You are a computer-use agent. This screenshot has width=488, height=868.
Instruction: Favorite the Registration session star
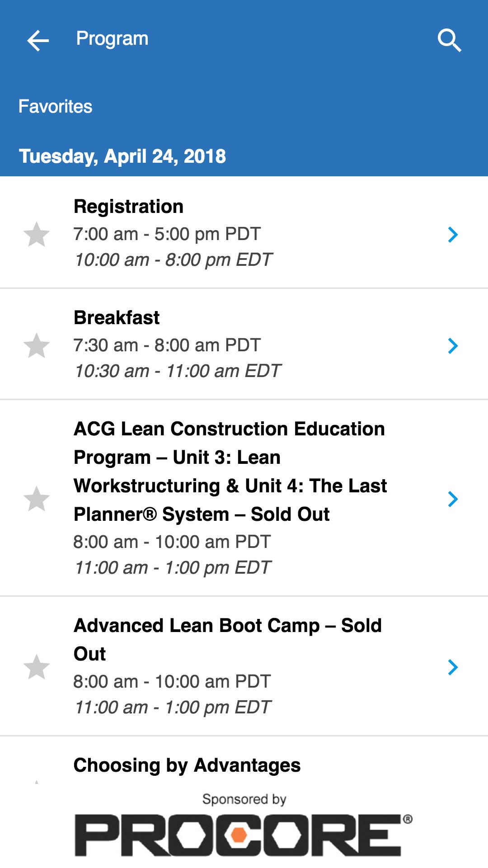[37, 234]
